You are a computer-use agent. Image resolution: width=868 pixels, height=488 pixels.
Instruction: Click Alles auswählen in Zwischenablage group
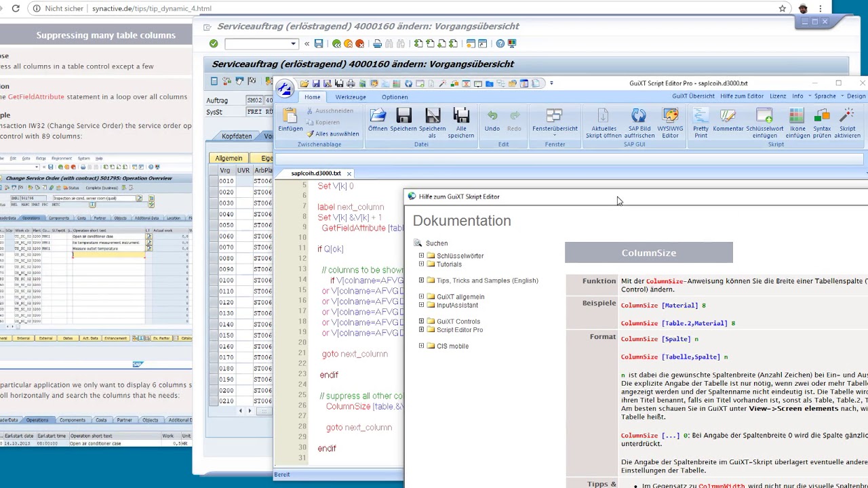(x=332, y=134)
